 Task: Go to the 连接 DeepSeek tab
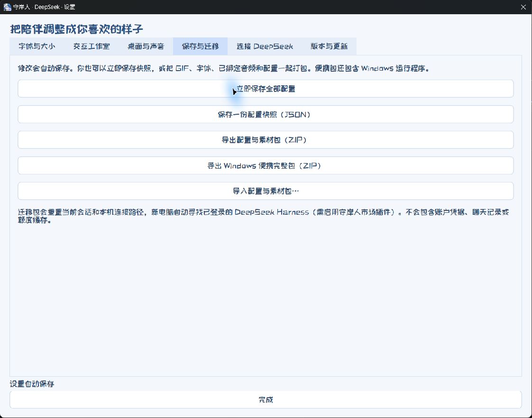pyautogui.click(x=265, y=46)
